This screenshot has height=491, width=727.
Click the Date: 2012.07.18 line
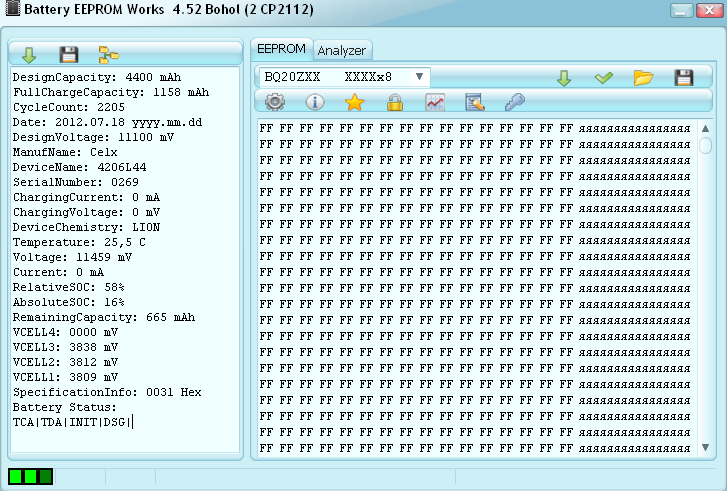tap(107, 122)
